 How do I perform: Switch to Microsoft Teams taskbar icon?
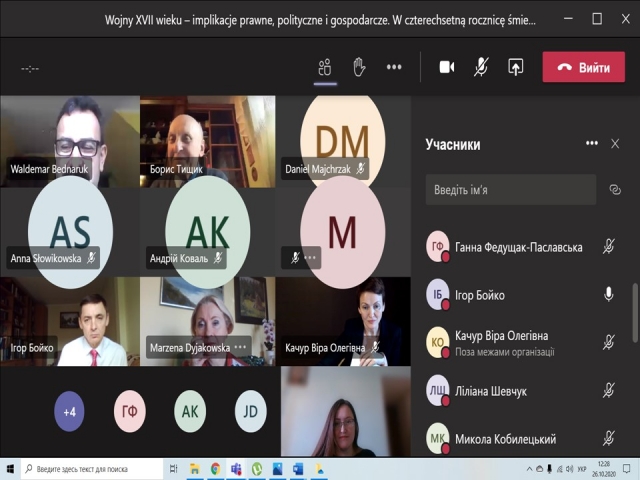pos(236,469)
